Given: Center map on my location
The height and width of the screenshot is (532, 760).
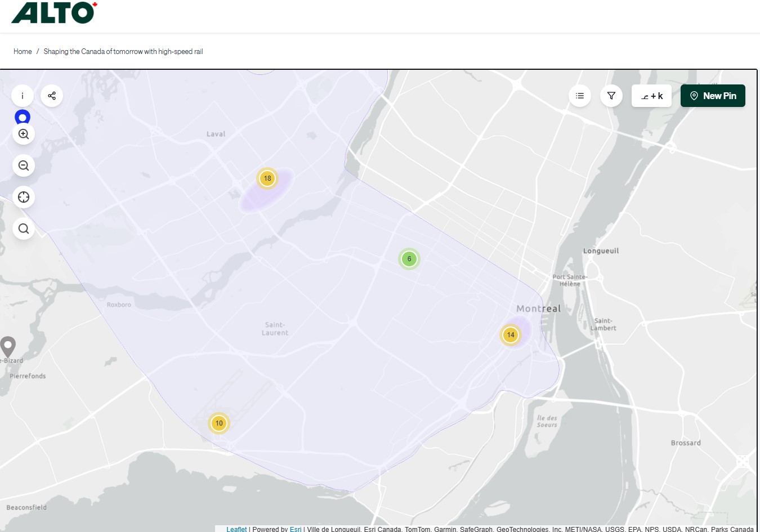Looking at the screenshot, I should click(24, 197).
